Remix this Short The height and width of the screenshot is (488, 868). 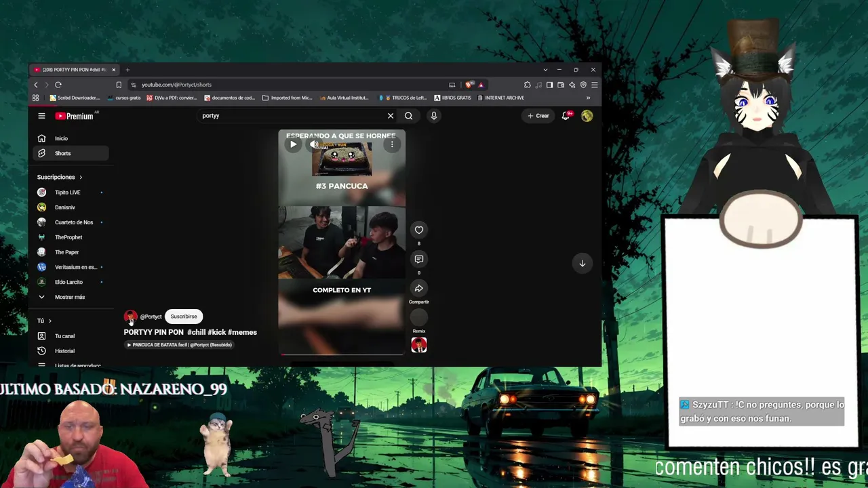pyautogui.click(x=419, y=318)
